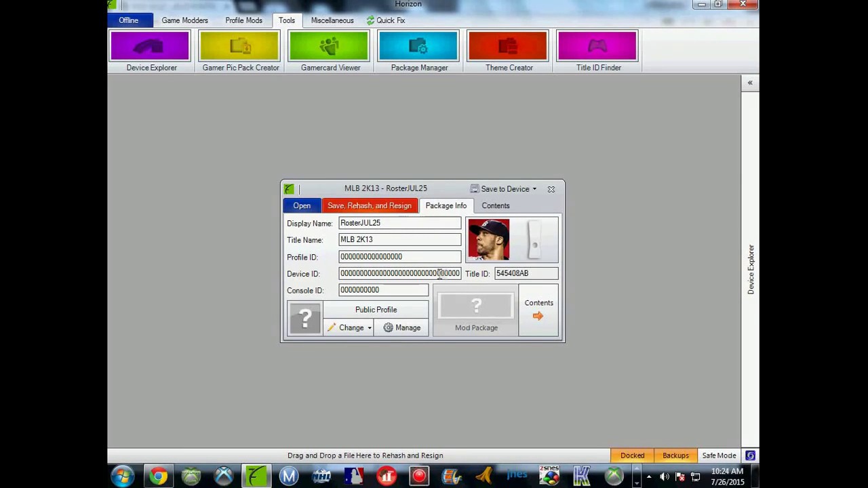
Task: Toggle the Backups option in status bar
Action: click(675, 455)
